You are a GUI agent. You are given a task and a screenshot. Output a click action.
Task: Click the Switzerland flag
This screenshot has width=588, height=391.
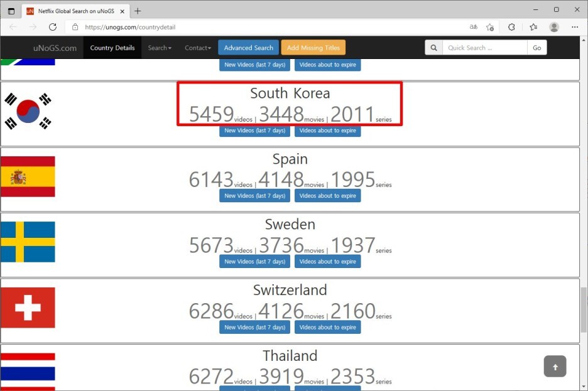point(28,308)
